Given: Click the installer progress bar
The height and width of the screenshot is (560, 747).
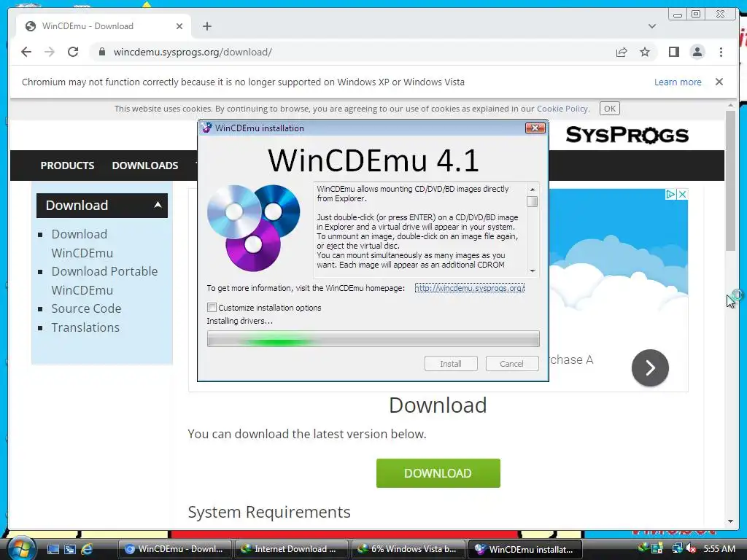Looking at the screenshot, I should (373, 339).
